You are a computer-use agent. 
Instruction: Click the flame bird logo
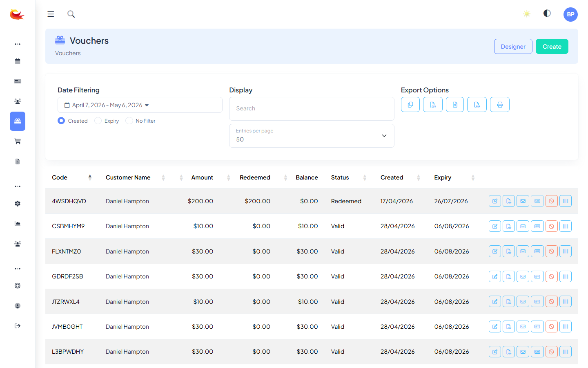coord(17,14)
